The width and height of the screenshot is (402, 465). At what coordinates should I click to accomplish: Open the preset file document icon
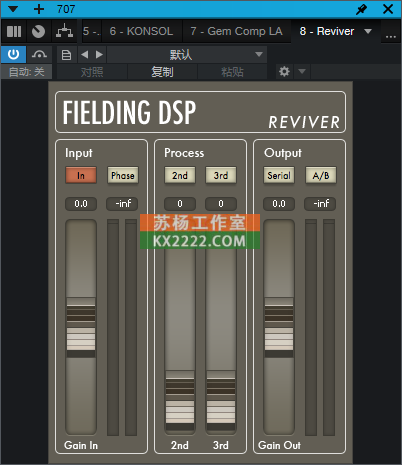pyautogui.click(x=66, y=55)
